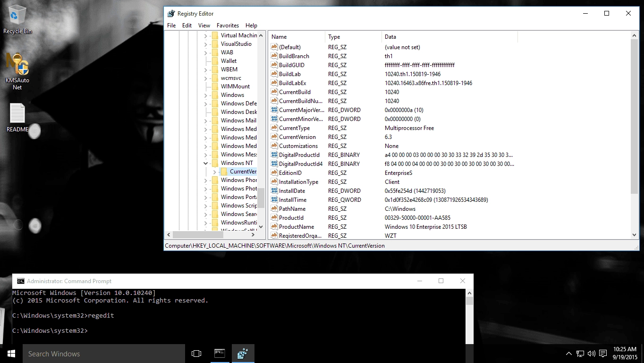The image size is (644, 363).
Task: Collapse the Windows NT tree node
Action: pyautogui.click(x=206, y=163)
